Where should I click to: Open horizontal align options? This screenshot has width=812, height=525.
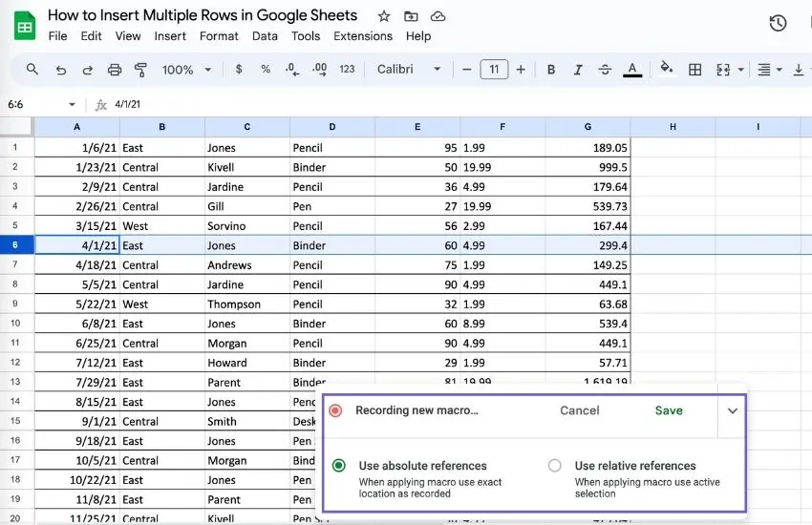[x=764, y=70]
